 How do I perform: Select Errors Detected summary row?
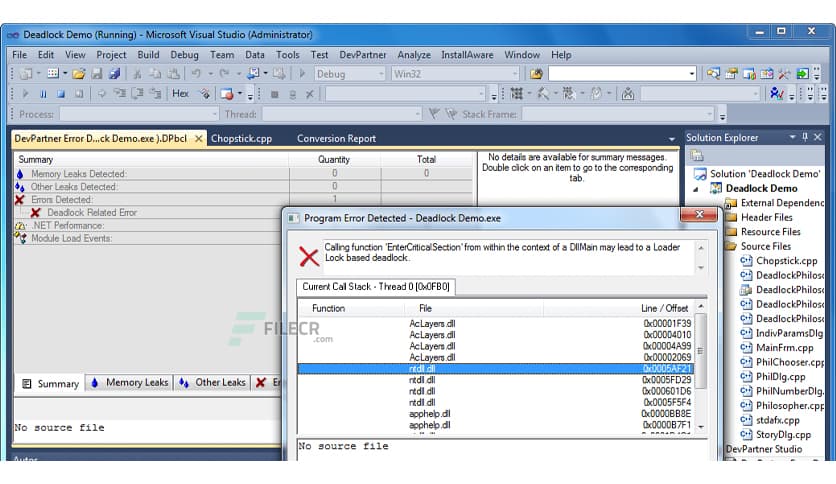[x=243, y=199]
